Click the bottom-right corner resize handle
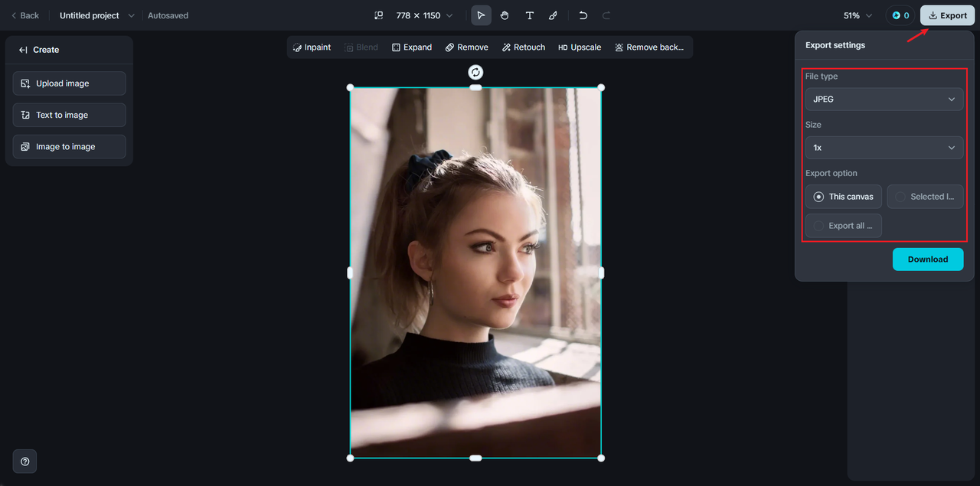This screenshot has height=486, width=980. (x=601, y=458)
